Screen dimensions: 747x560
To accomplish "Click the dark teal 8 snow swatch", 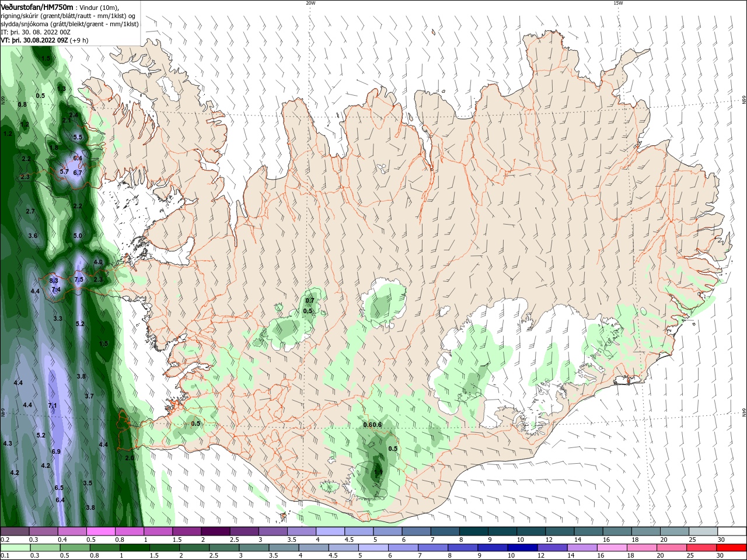I will (473, 531).
